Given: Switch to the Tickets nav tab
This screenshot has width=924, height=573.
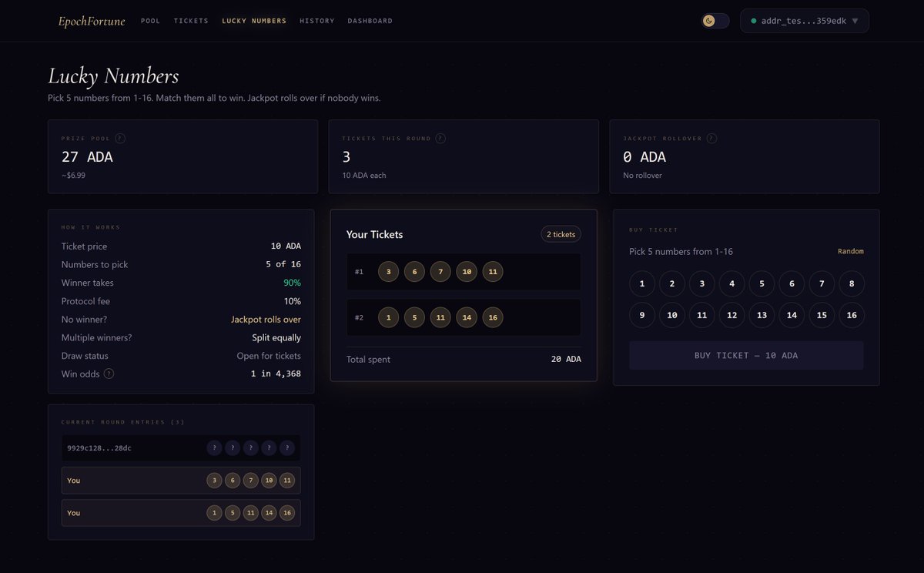Looking at the screenshot, I should click(191, 21).
